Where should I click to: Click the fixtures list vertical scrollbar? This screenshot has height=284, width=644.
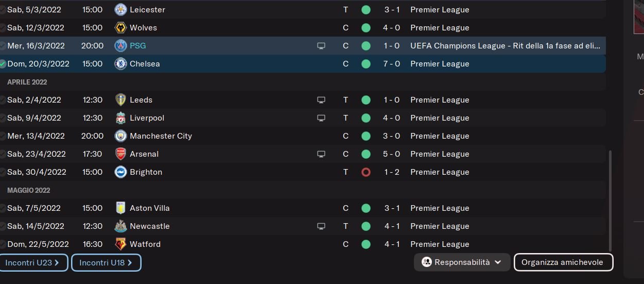tap(611, 200)
